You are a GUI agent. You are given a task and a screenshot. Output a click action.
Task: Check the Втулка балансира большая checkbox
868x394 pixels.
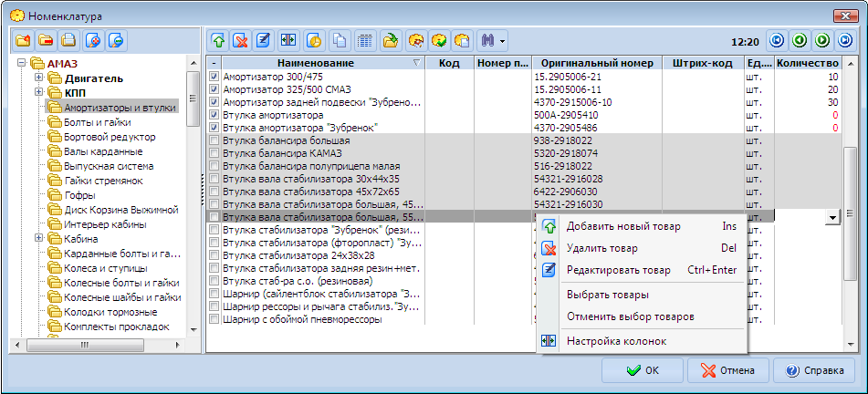point(214,141)
